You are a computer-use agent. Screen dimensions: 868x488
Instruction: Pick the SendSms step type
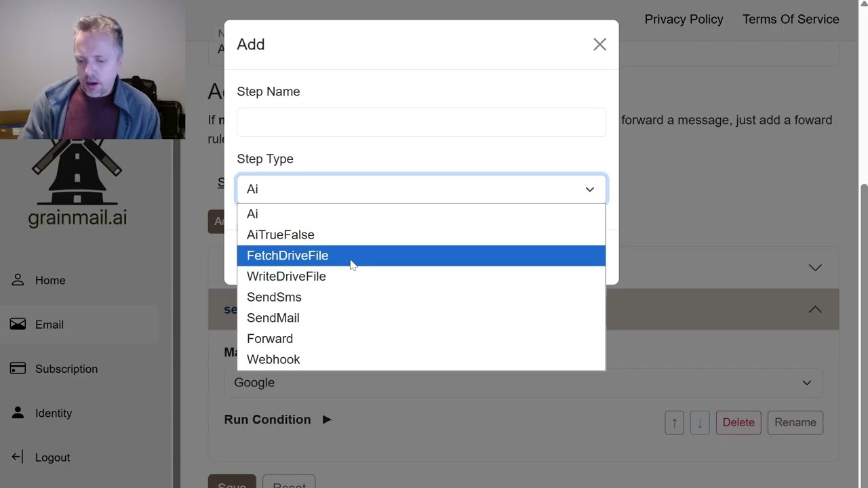tap(421, 297)
